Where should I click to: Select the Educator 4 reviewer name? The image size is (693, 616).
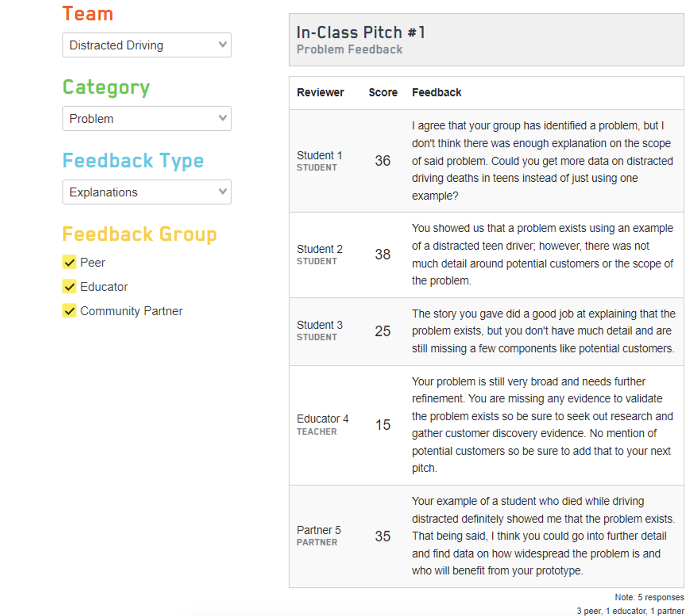(x=322, y=419)
